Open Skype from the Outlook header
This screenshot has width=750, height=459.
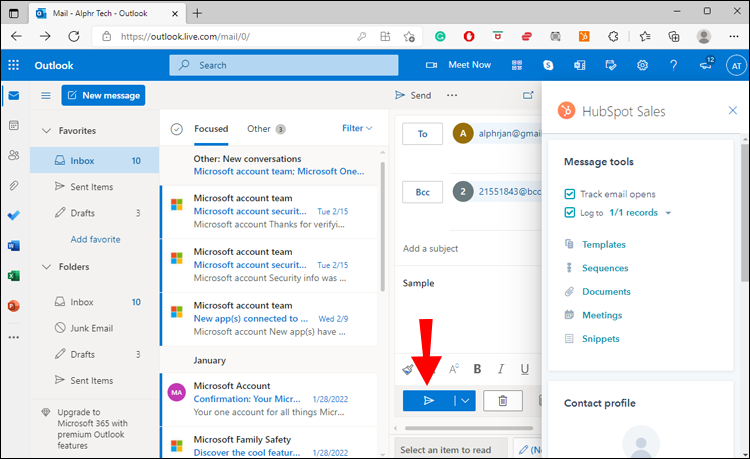[548, 65]
